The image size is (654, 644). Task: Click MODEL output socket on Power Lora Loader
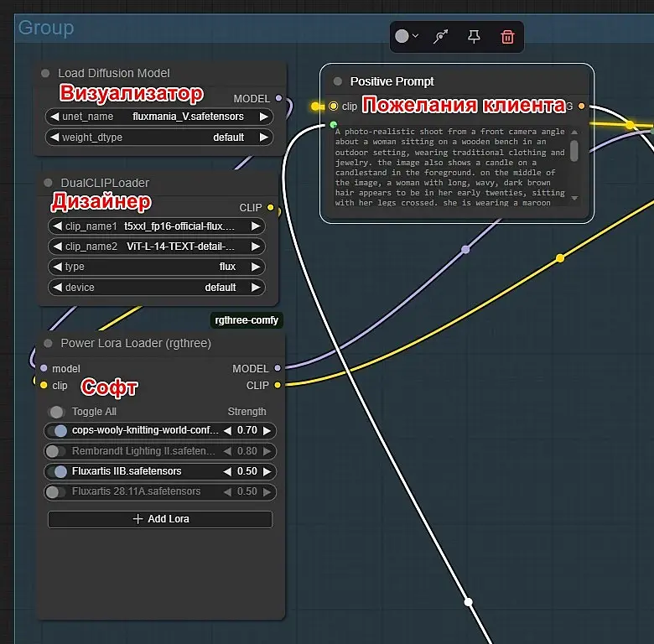[x=278, y=368]
